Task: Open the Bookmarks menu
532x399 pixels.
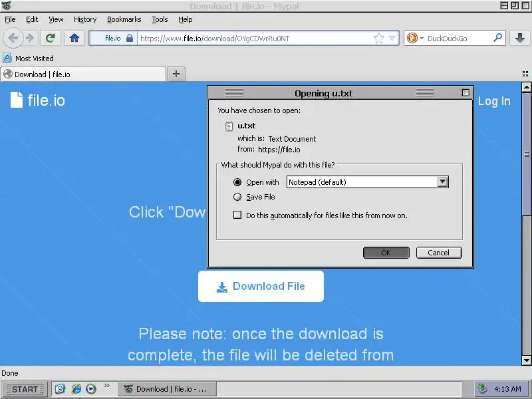Action: (124, 19)
